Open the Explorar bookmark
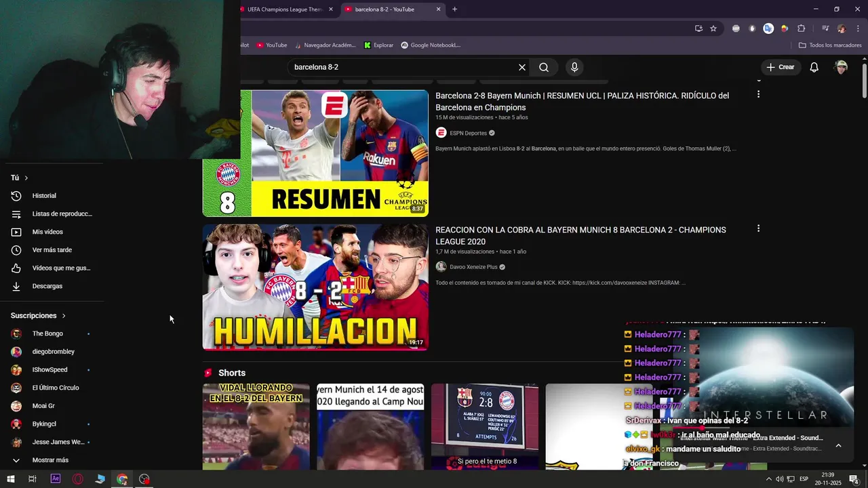 [378, 45]
